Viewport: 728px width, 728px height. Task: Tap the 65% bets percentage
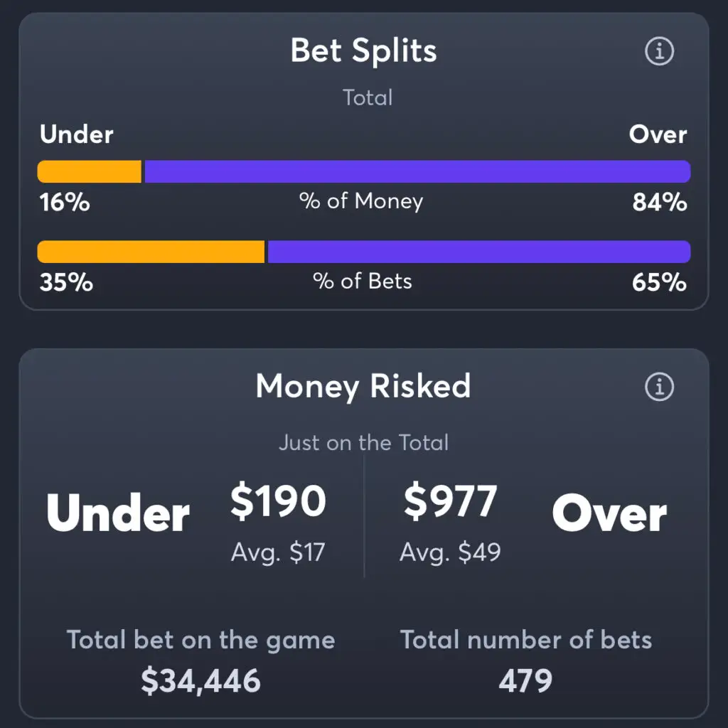[659, 282]
